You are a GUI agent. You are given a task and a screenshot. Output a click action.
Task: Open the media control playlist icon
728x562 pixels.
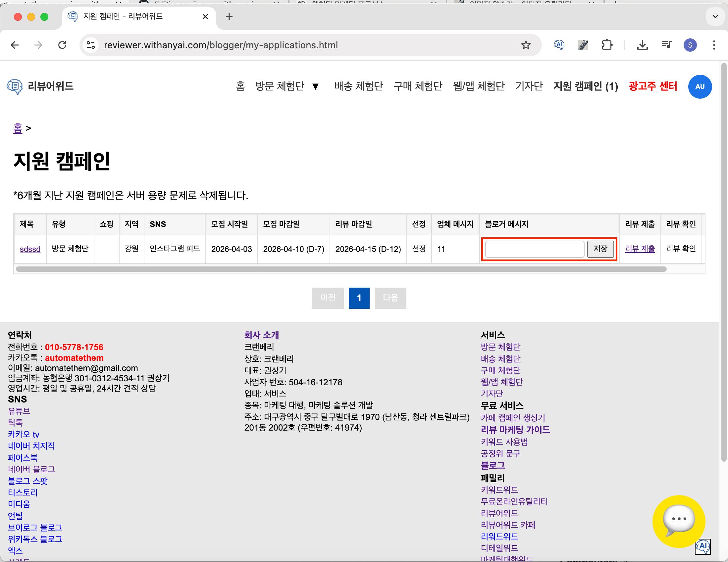[x=666, y=45]
